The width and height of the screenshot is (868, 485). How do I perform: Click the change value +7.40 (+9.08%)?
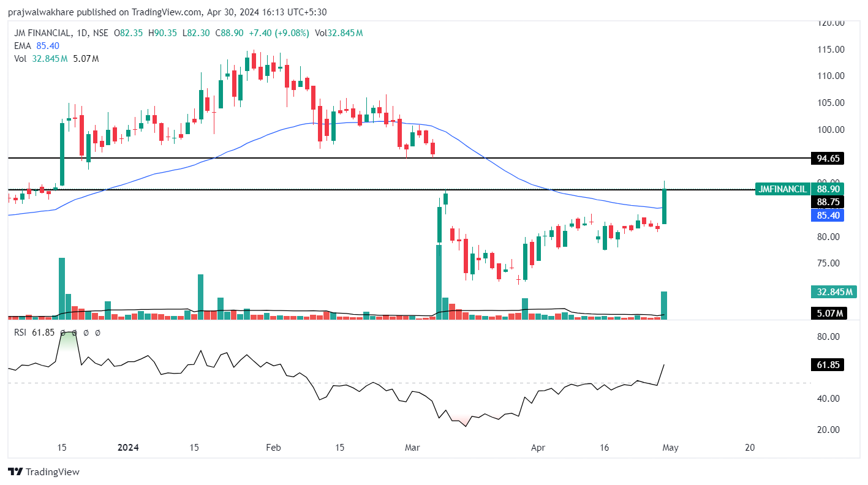point(278,33)
